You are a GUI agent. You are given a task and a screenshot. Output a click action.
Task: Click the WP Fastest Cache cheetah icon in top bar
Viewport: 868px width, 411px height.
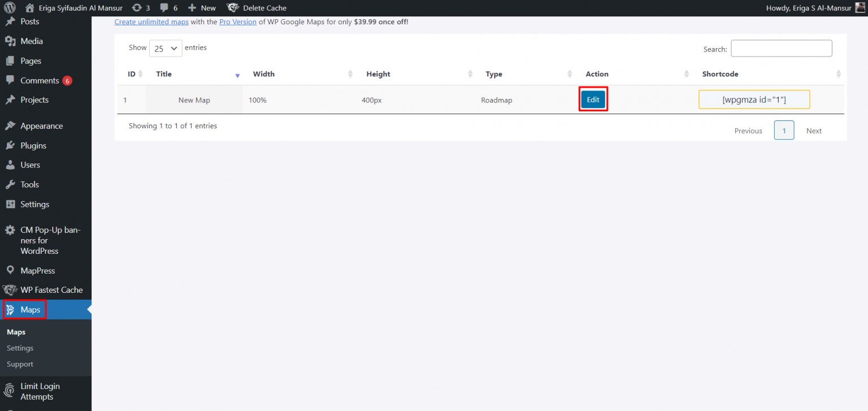tap(232, 8)
